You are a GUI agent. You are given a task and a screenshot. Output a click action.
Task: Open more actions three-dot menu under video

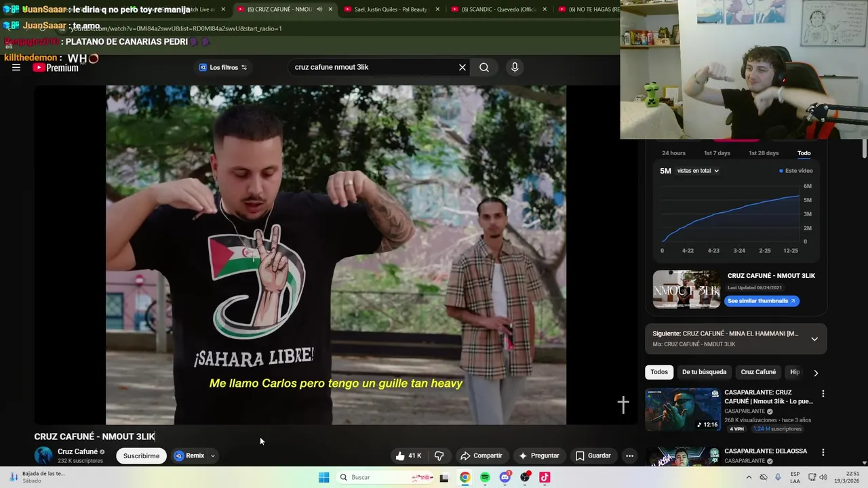(629, 455)
